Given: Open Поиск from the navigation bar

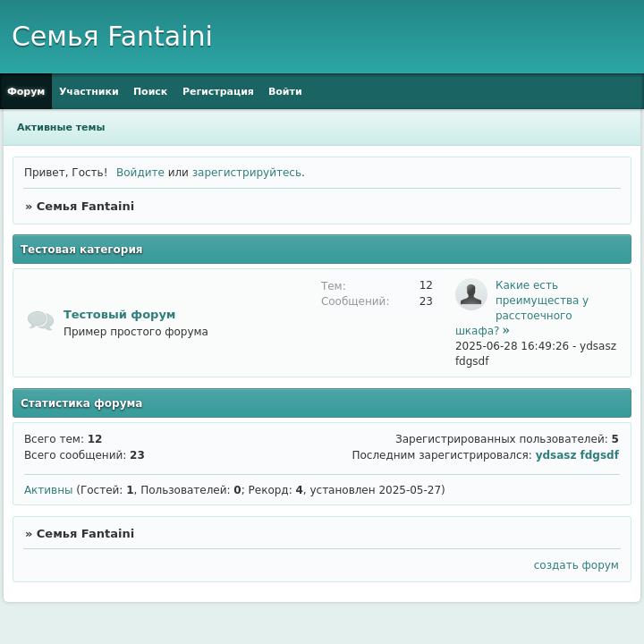Looking at the screenshot, I should coord(150,91).
